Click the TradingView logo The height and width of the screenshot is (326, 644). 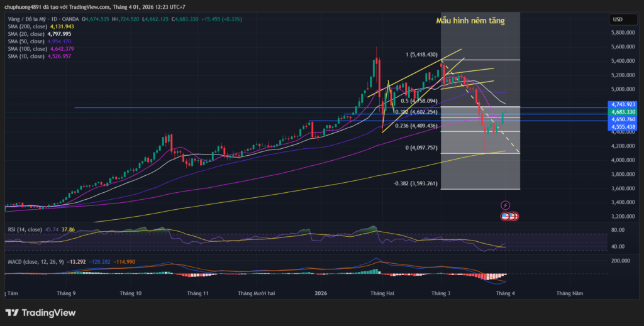click(x=40, y=313)
